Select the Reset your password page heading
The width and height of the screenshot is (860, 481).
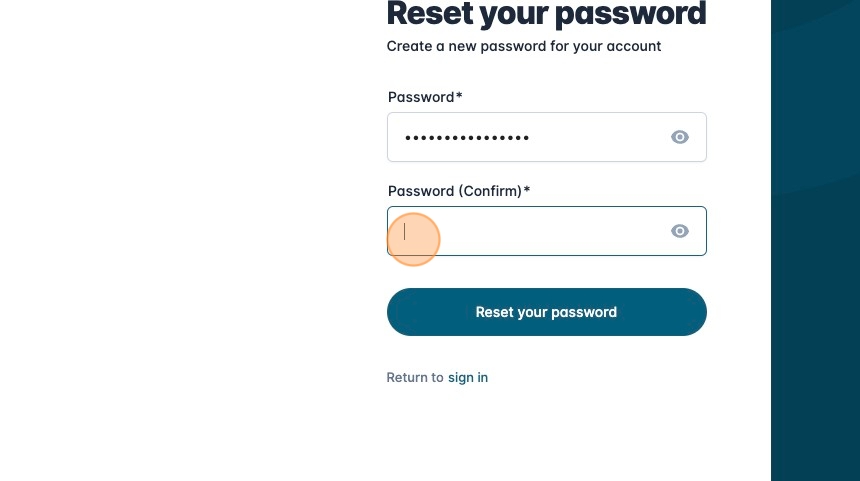click(546, 14)
